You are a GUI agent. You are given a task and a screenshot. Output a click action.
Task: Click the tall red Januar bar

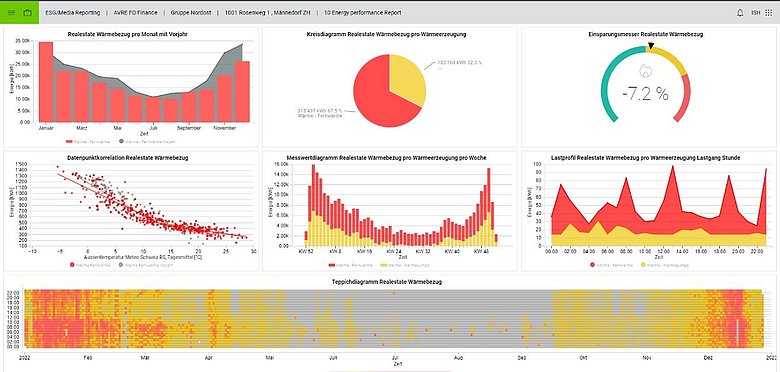point(46,82)
